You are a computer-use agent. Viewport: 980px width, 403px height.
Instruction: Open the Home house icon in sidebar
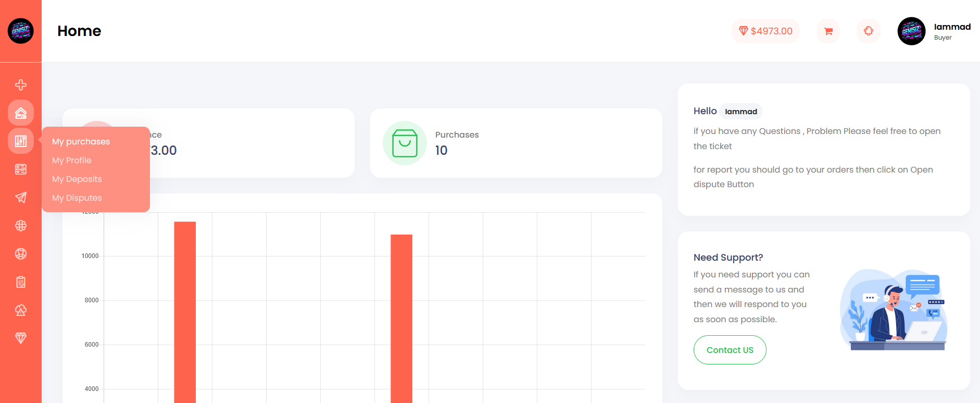21,113
